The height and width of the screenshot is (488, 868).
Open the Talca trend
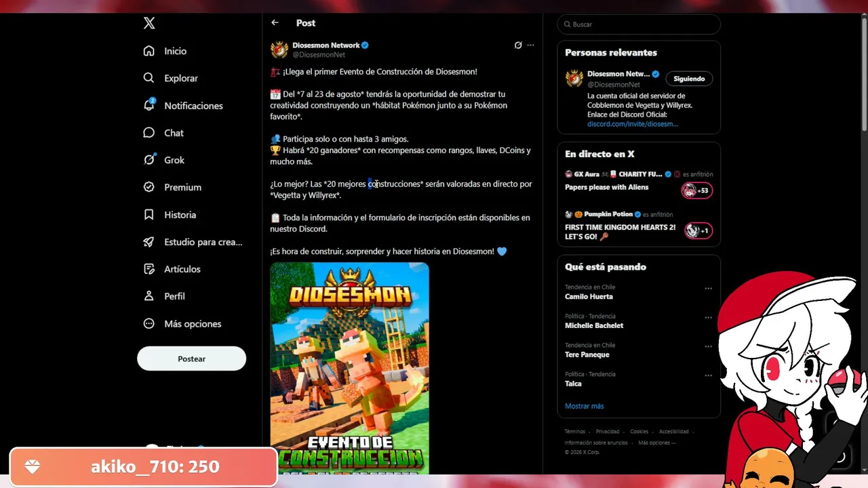(573, 384)
